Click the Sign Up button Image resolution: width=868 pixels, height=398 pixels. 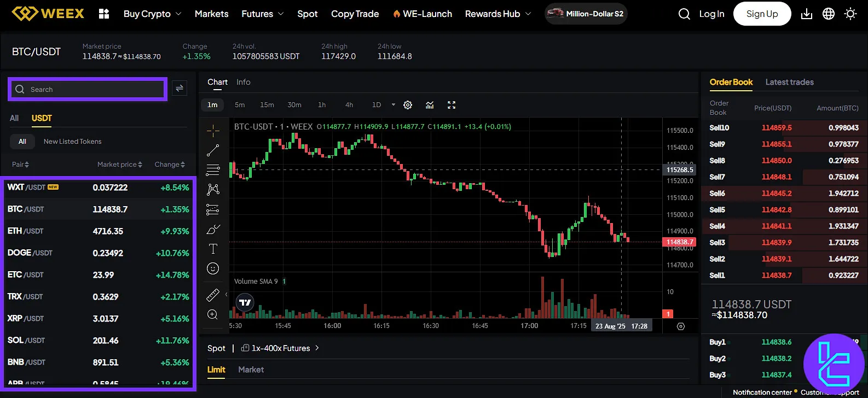762,14
